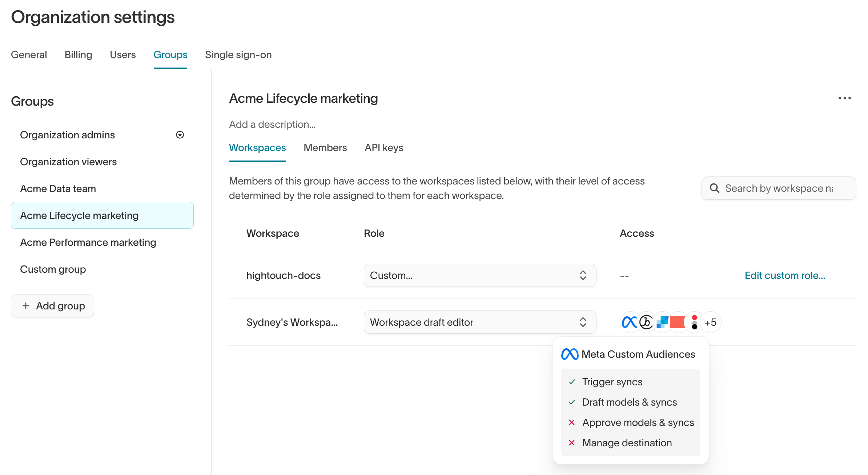This screenshot has width=868, height=475.
Task: Open the Custom... role dropdown for hightouch-docs
Action: 480,275
